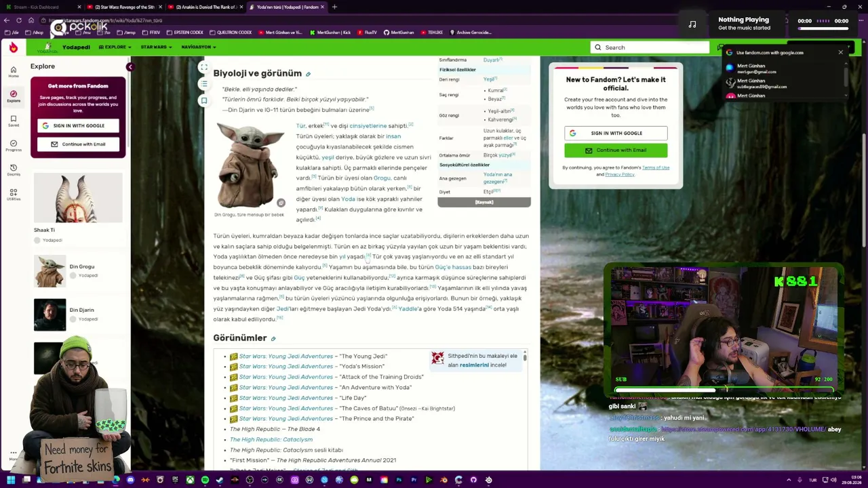
Task: Switch to Star Wars: Revenge of the Sith tab
Action: point(125,7)
